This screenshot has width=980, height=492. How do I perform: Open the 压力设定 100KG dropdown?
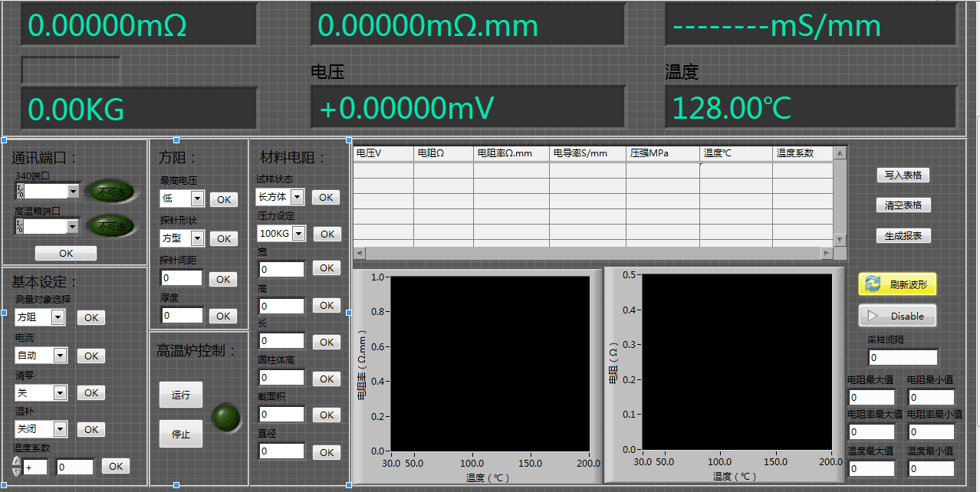point(298,233)
